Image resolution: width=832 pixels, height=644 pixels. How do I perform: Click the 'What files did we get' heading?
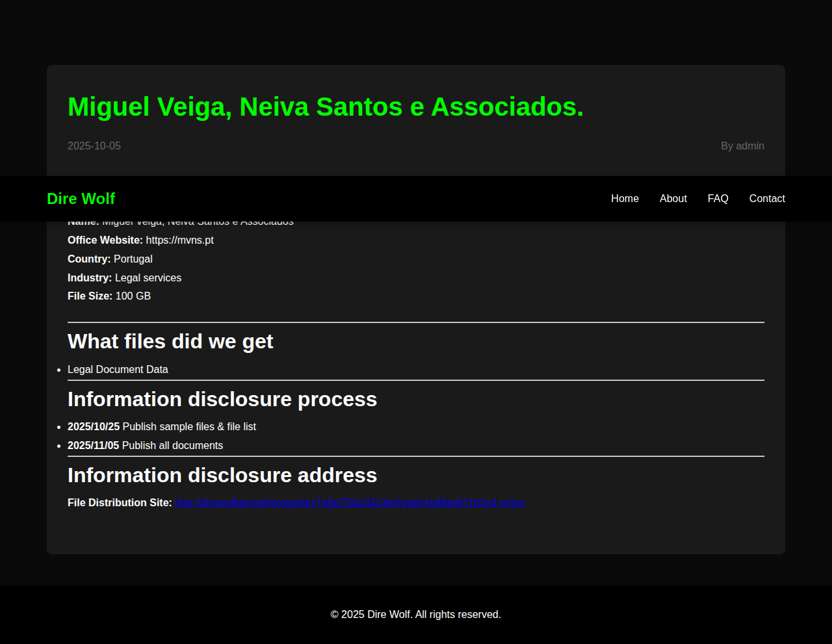pyautogui.click(x=170, y=342)
